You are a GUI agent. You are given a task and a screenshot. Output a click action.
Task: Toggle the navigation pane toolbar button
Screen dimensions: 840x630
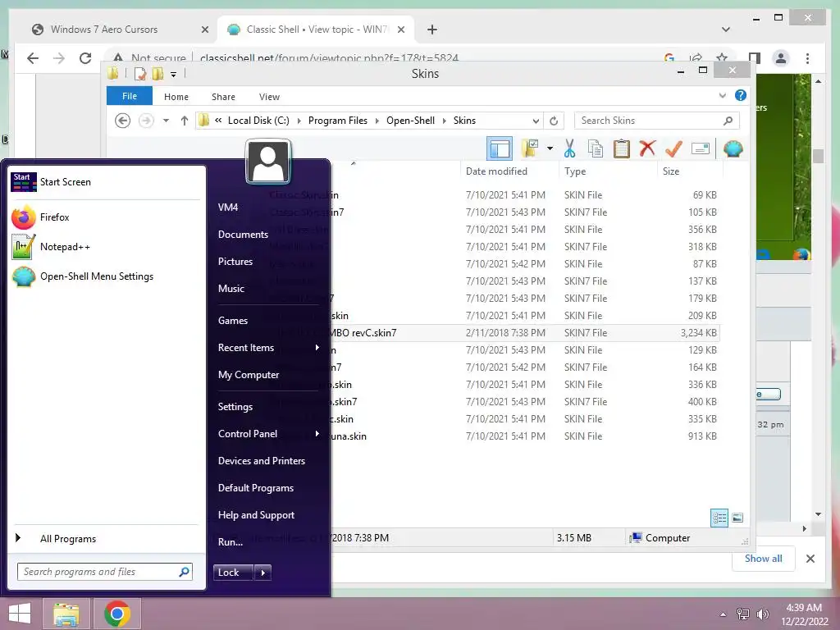pos(500,148)
